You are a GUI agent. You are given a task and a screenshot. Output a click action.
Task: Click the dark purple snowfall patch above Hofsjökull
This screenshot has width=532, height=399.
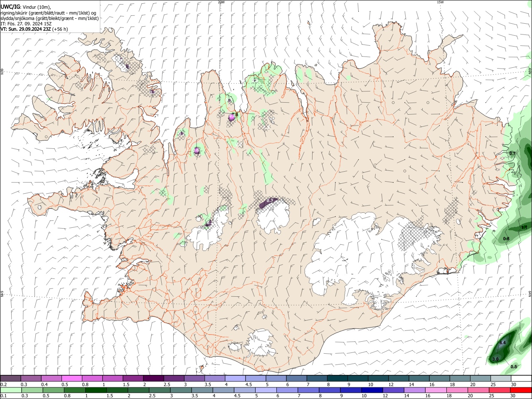point(268,203)
